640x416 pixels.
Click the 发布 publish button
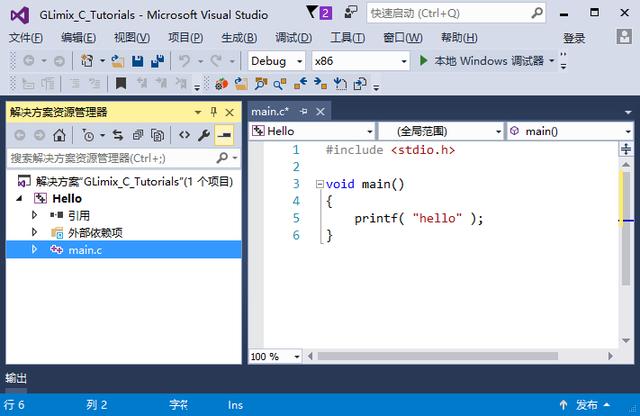coord(586,405)
